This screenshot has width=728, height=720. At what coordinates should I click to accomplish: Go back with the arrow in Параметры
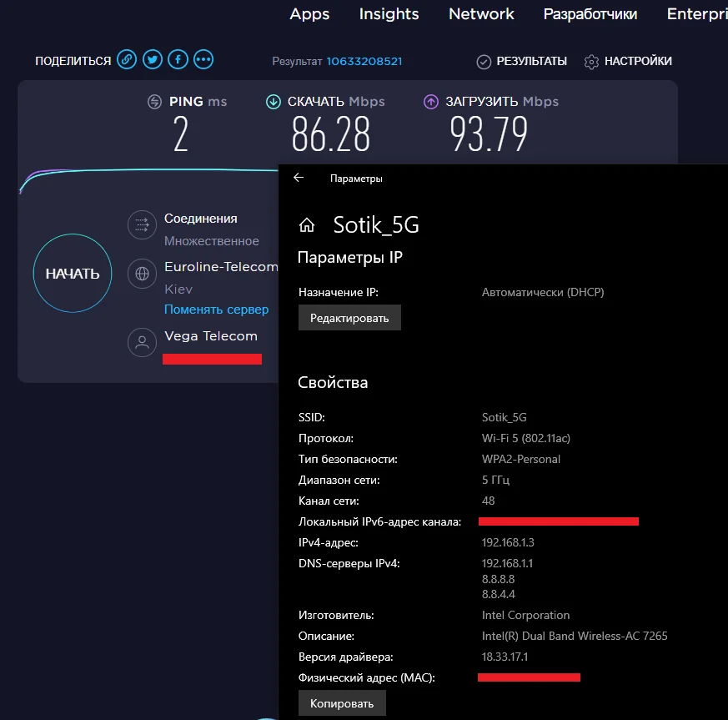point(299,178)
